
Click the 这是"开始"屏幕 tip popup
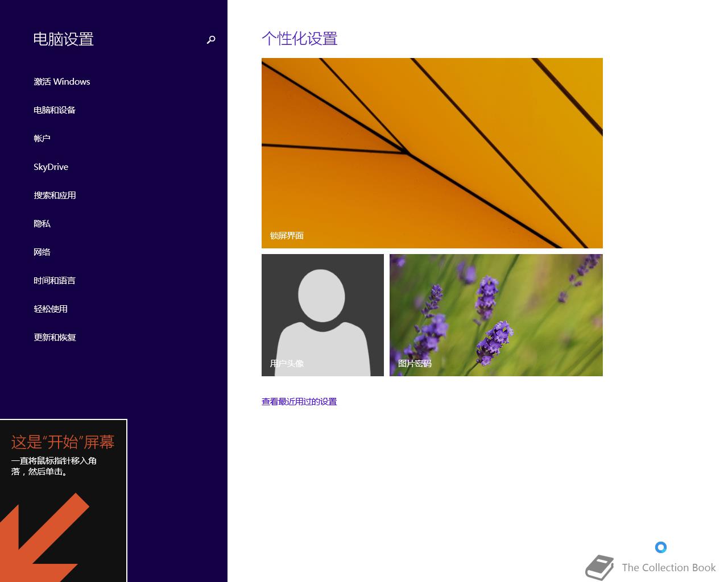pyautogui.click(x=63, y=501)
